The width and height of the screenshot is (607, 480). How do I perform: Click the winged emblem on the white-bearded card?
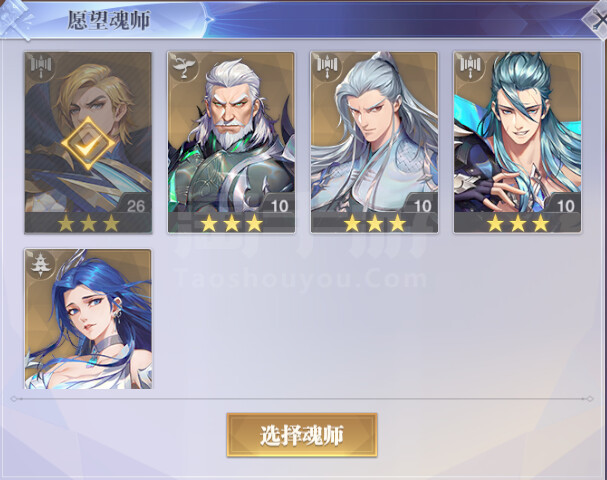(x=184, y=67)
